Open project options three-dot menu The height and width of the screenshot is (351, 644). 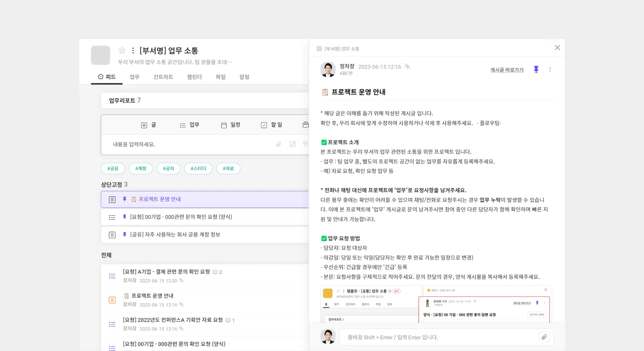tap(133, 50)
